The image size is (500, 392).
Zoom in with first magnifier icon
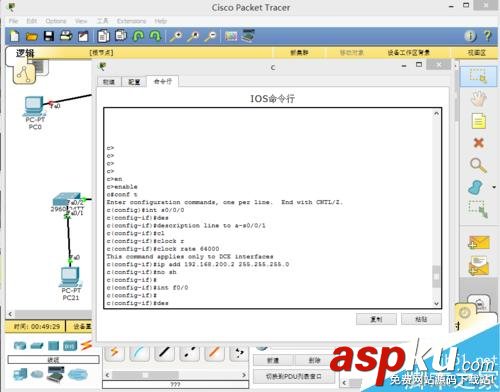[x=176, y=36]
